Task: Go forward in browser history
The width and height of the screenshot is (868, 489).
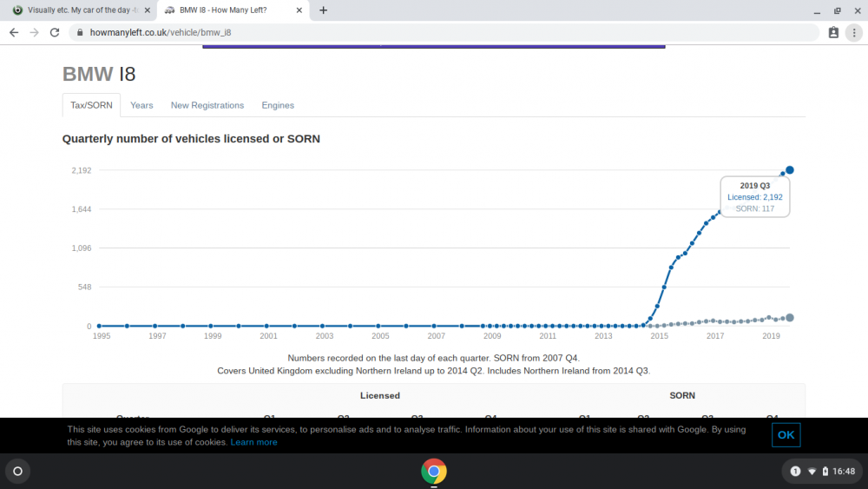Action: click(x=35, y=33)
